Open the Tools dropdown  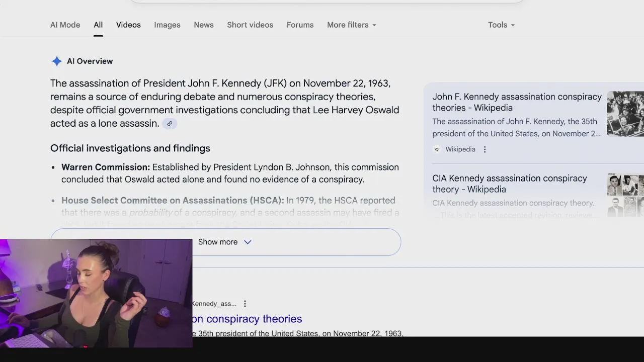[501, 25]
